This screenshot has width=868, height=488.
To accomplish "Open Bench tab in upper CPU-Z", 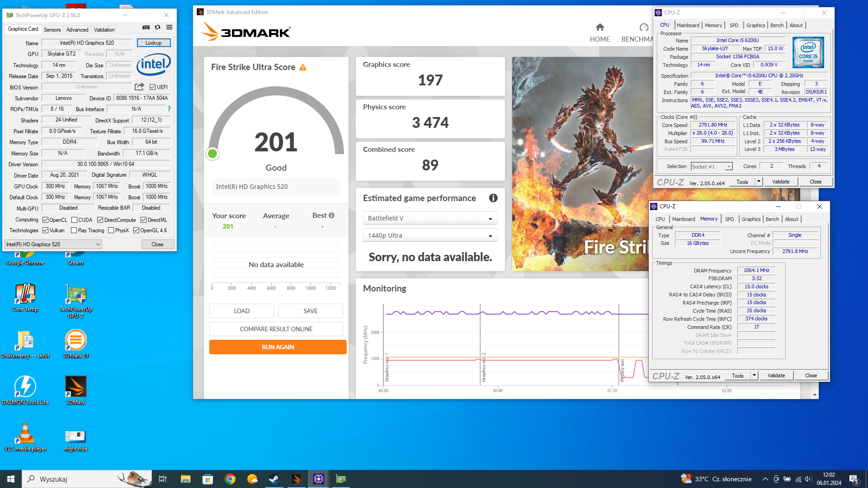I will click(x=777, y=25).
